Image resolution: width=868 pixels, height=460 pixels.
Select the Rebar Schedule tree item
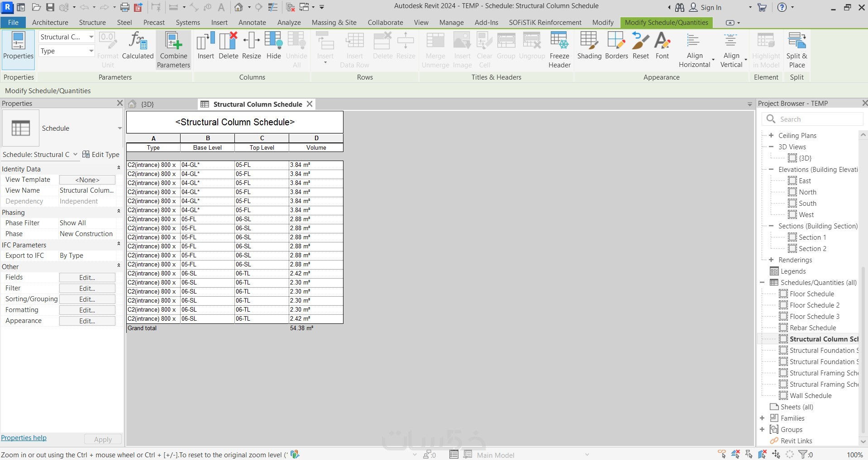(x=813, y=328)
